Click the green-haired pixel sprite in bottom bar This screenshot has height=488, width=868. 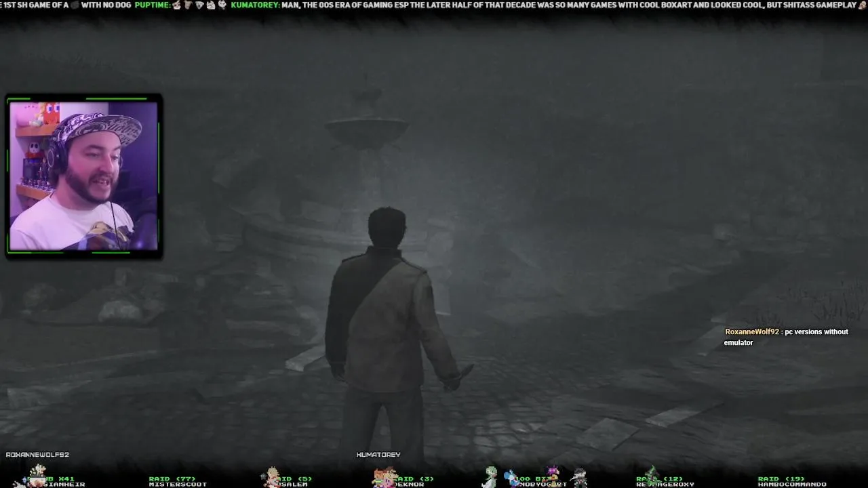[x=492, y=476]
